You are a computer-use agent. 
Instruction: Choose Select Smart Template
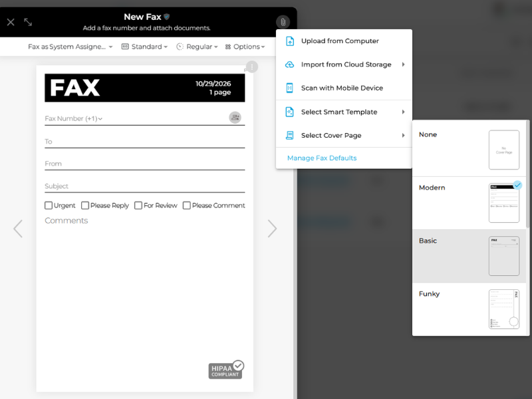(344, 112)
